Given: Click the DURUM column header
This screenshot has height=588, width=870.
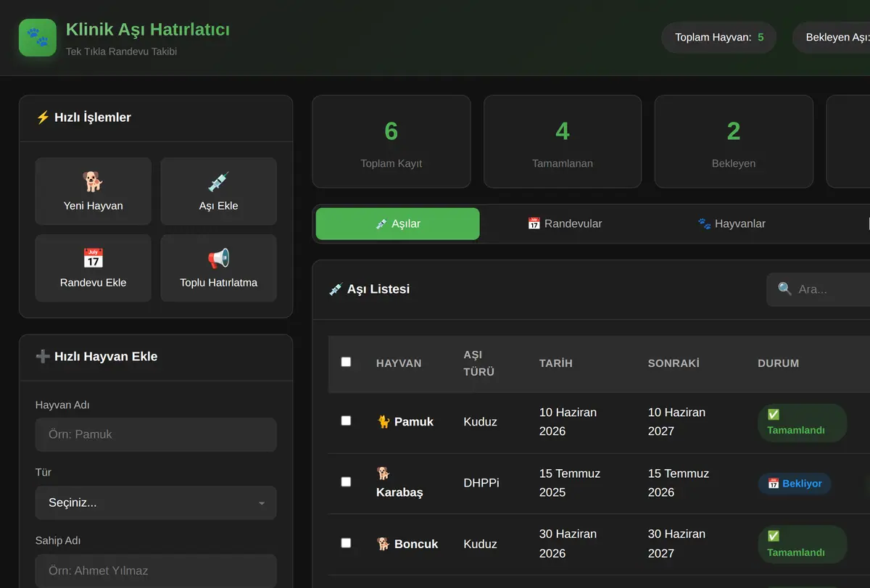Looking at the screenshot, I should pyautogui.click(x=779, y=363).
